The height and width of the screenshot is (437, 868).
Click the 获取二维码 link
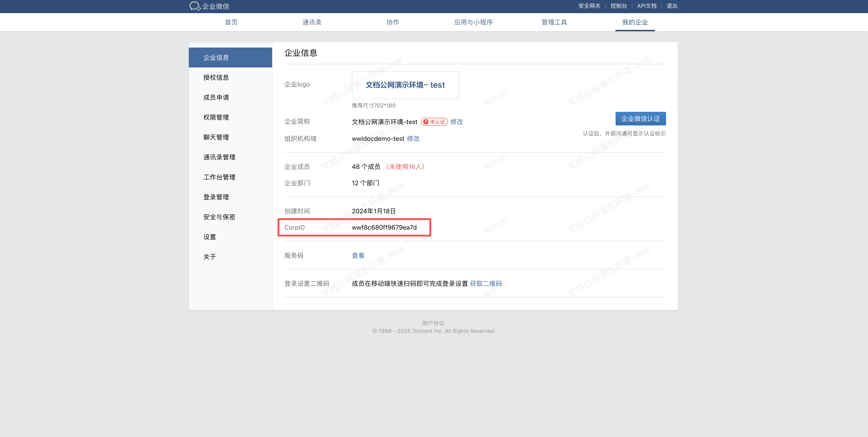486,283
